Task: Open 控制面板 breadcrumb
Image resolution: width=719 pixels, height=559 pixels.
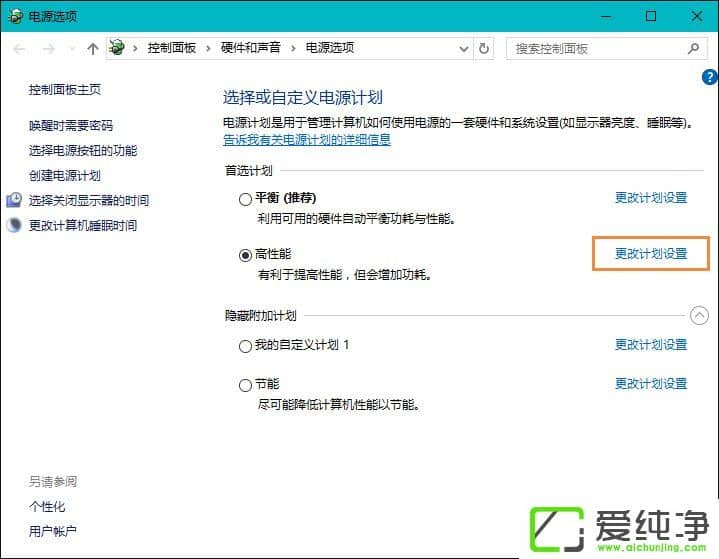Action: pos(171,48)
